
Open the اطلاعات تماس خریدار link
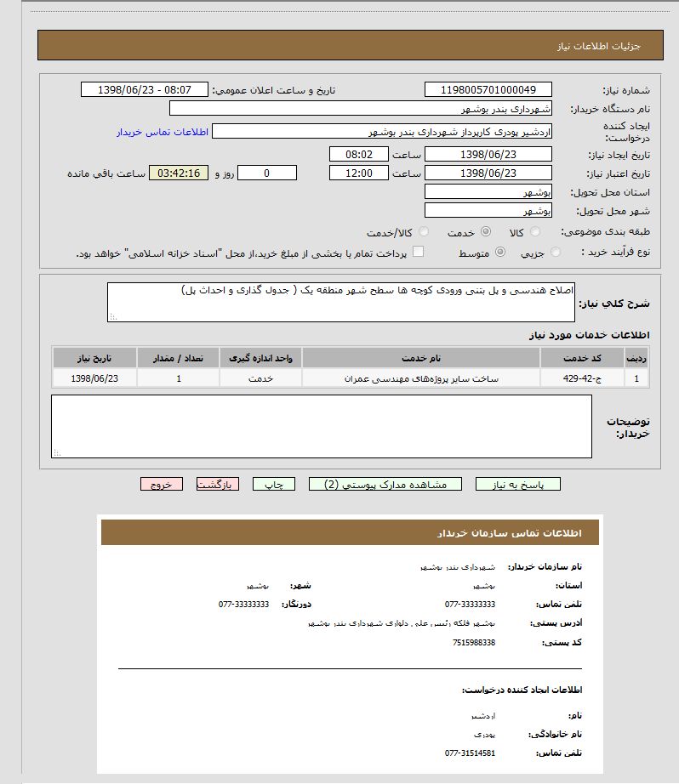click(x=163, y=132)
